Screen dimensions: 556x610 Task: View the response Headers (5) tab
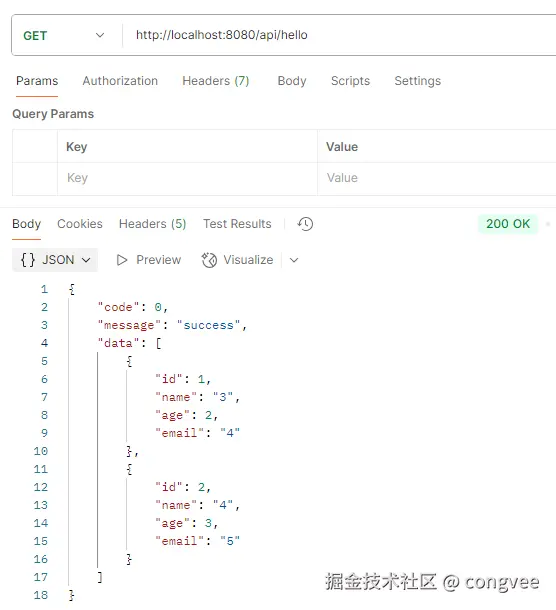[153, 224]
